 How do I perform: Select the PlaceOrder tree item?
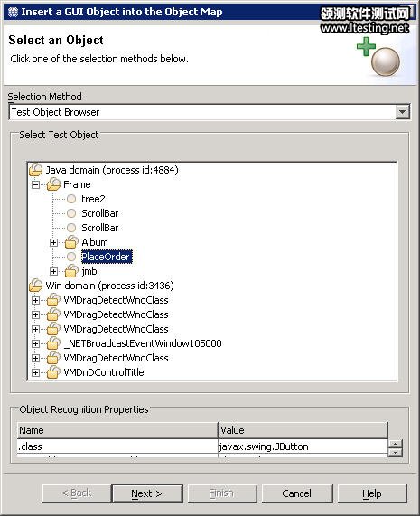[107, 257]
